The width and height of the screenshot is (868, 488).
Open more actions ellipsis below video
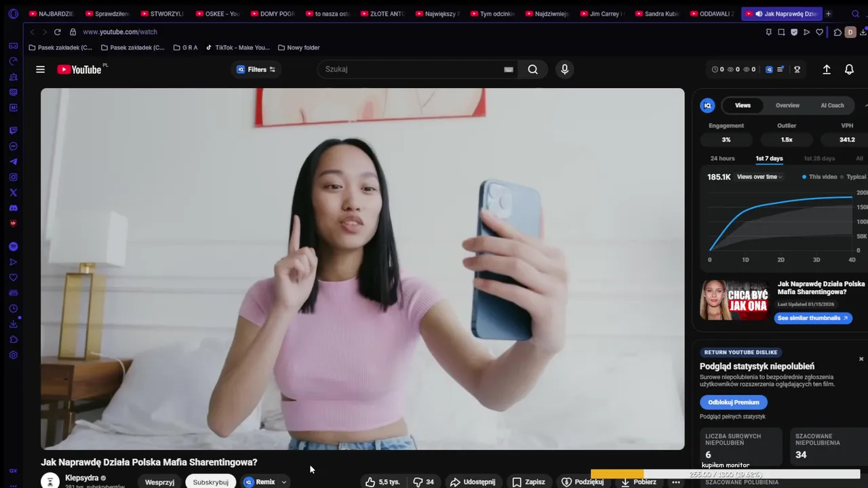(x=676, y=482)
